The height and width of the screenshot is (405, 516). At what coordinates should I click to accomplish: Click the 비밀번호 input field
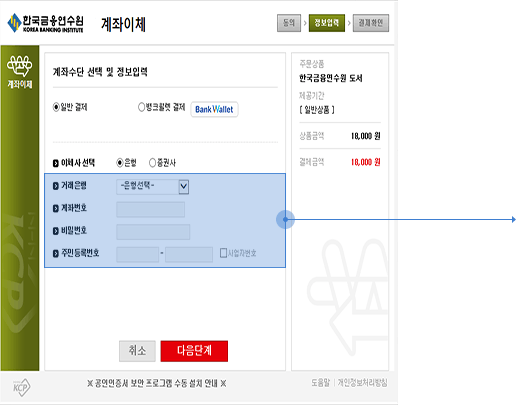point(153,232)
